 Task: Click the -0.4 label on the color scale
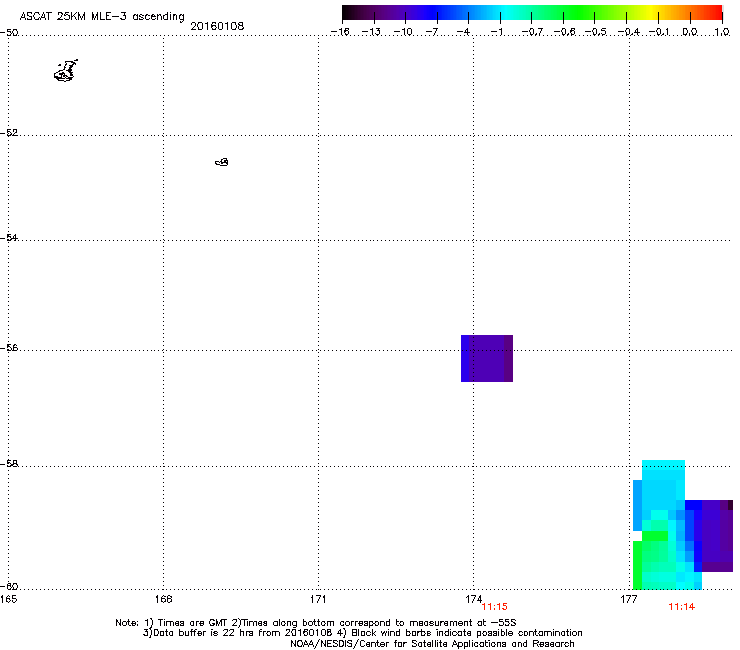[628, 32]
